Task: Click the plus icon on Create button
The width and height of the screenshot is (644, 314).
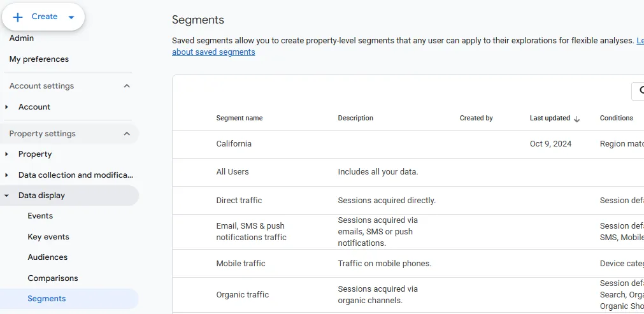Action: (x=18, y=17)
